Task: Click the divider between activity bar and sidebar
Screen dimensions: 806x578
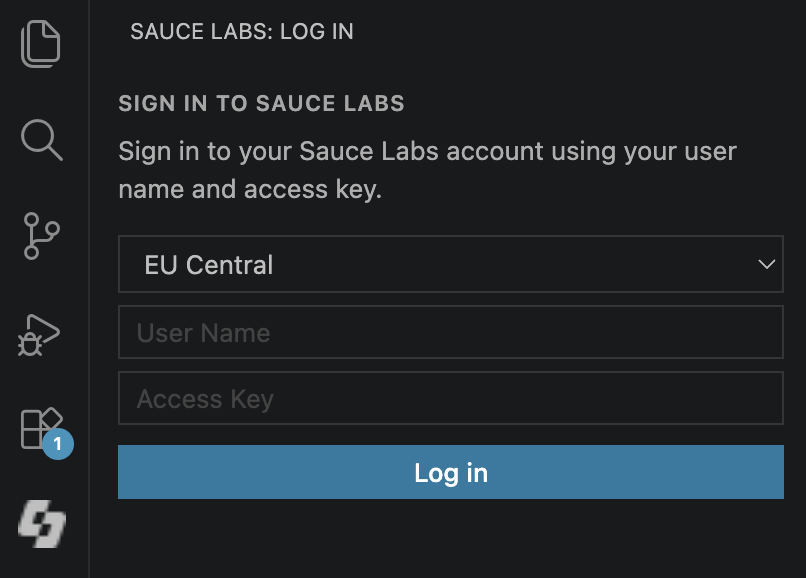Action: point(89,289)
